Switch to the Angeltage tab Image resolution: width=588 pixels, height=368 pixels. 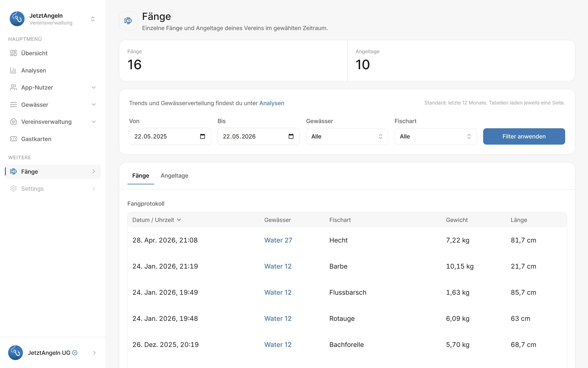click(174, 176)
